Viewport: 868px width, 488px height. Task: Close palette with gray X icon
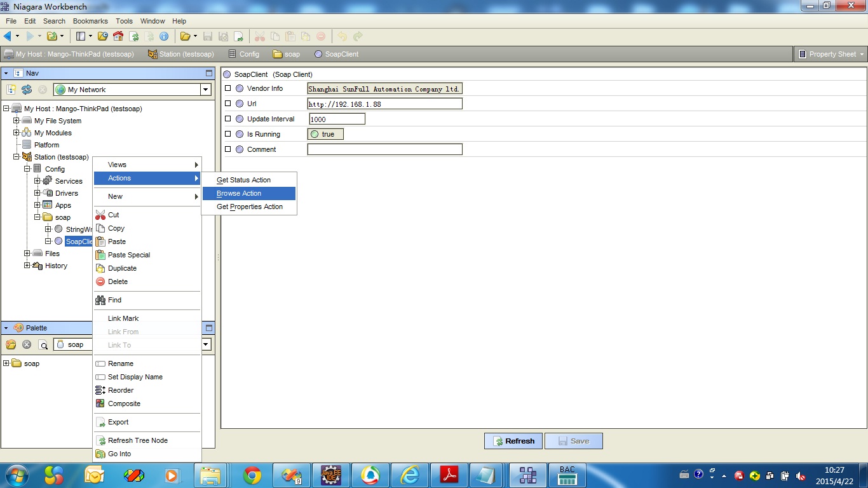point(27,344)
